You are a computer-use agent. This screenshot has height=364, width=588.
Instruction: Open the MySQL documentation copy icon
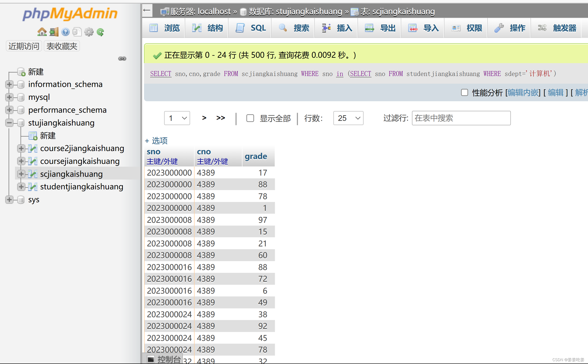click(x=77, y=32)
